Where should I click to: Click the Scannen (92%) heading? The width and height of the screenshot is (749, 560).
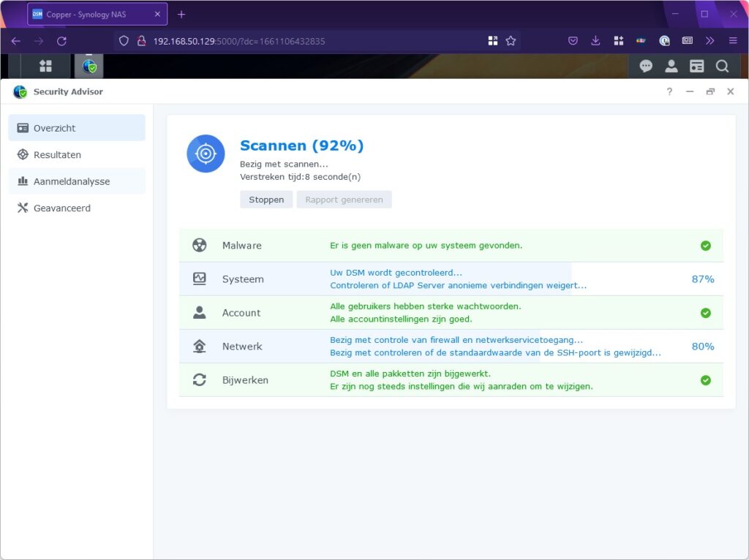[301, 145]
